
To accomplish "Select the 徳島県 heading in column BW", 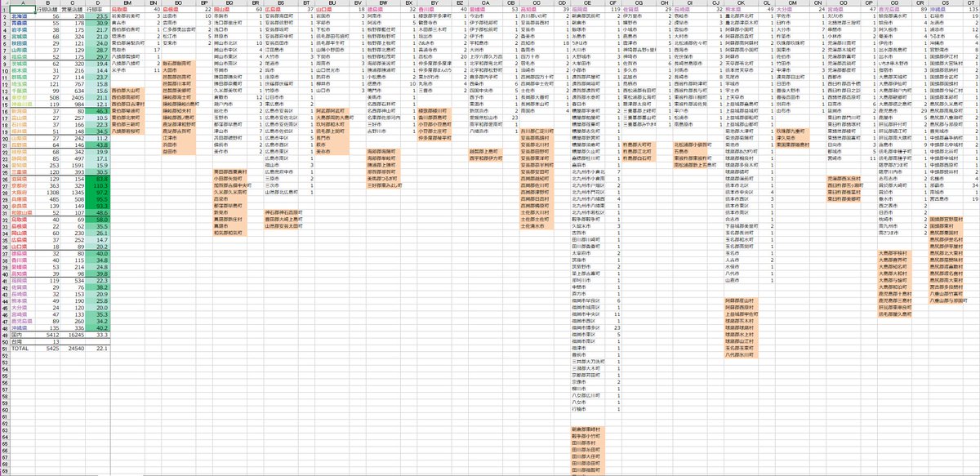I will tap(384, 9).
